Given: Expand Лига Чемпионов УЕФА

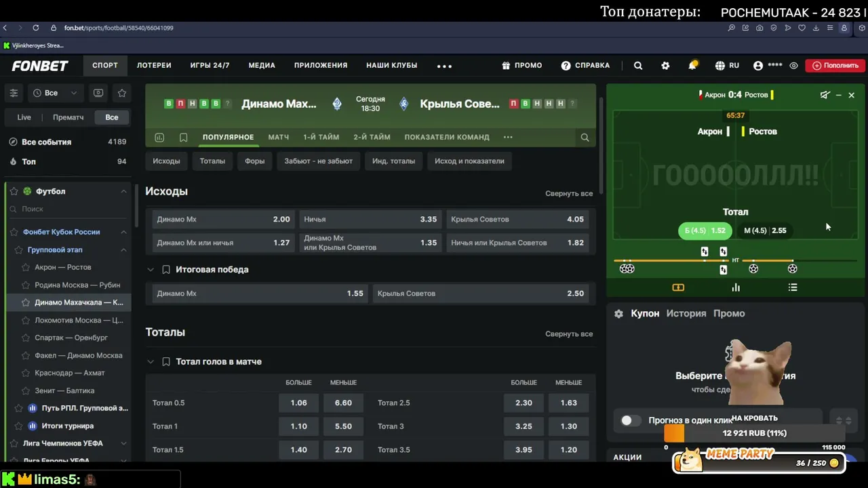Looking at the screenshot, I should tap(123, 443).
